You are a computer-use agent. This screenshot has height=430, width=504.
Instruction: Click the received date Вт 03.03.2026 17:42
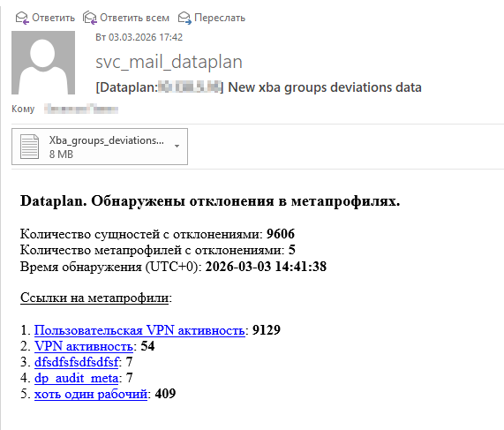[139, 37]
